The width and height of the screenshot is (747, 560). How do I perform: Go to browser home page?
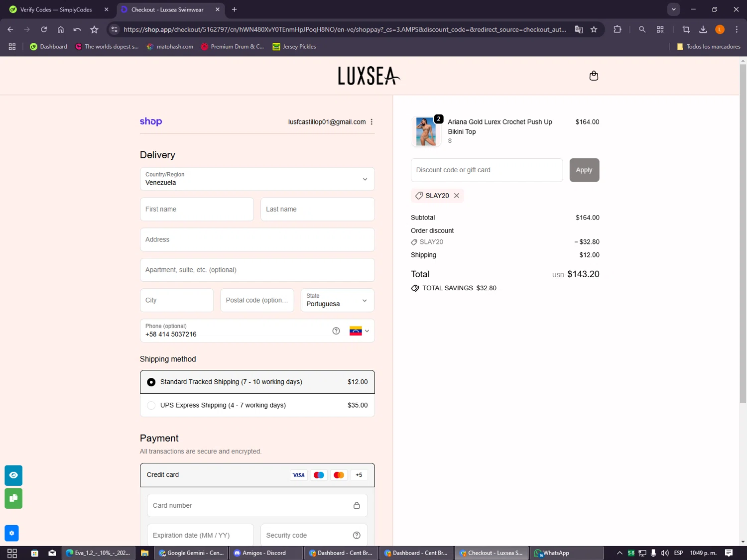[61, 29]
